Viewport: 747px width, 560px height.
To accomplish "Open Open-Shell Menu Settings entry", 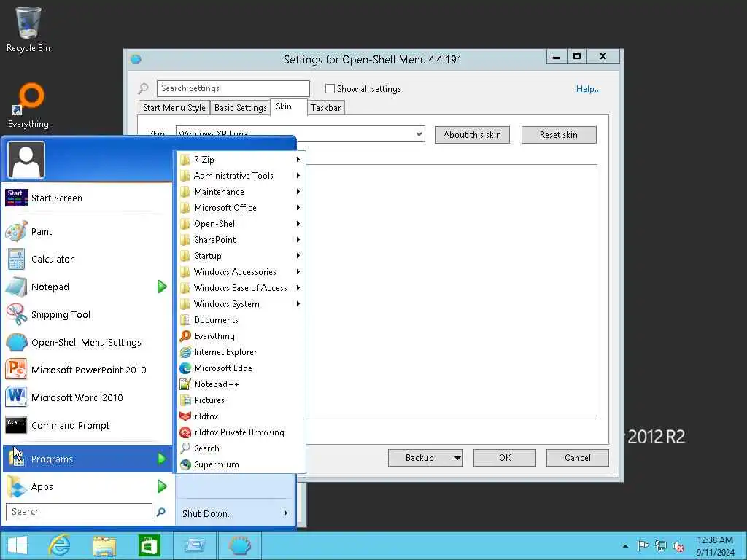I will click(x=88, y=342).
